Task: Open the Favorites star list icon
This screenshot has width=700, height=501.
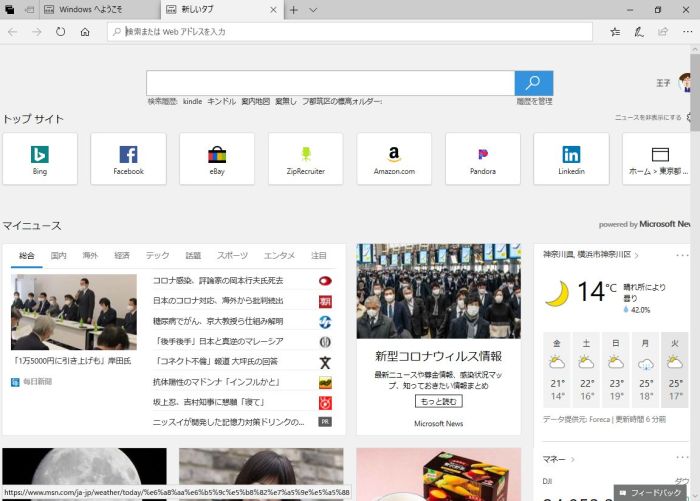Action: click(615, 32)
